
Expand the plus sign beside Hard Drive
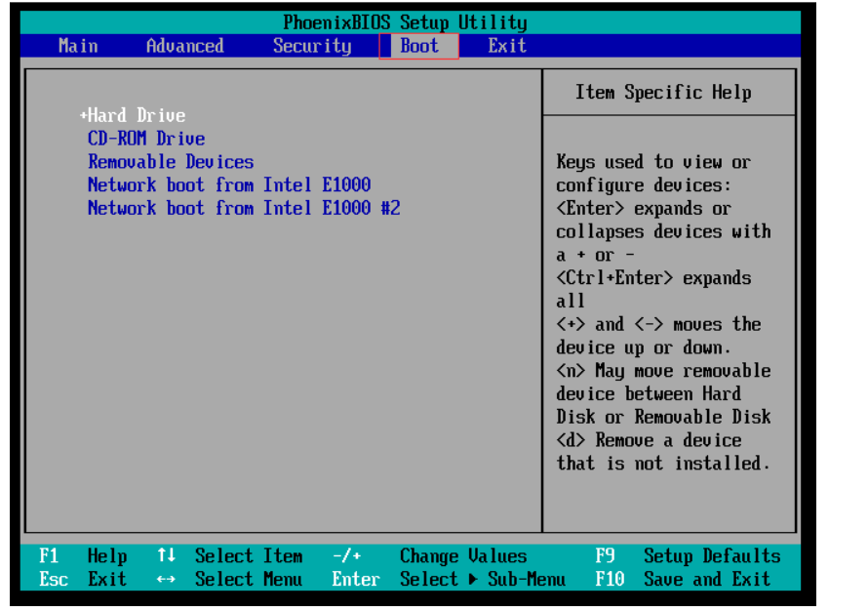(x=84, y=115)
